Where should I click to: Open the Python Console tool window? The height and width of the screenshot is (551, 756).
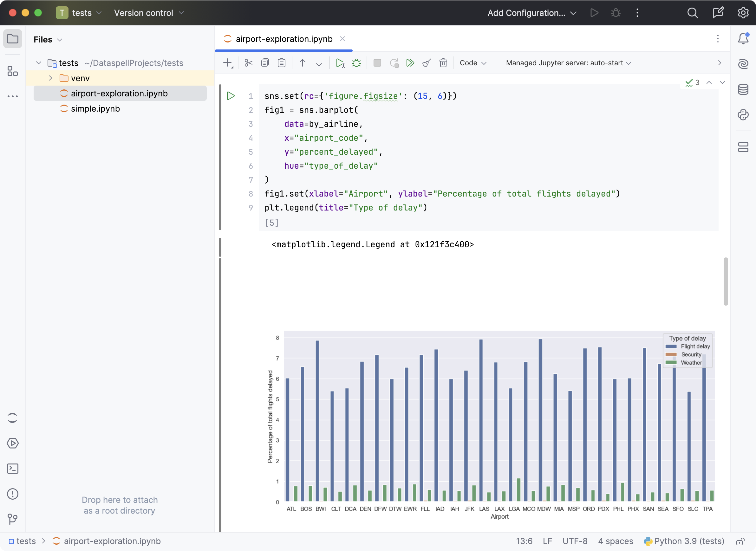pyautogui.click(x=743, y=115)
